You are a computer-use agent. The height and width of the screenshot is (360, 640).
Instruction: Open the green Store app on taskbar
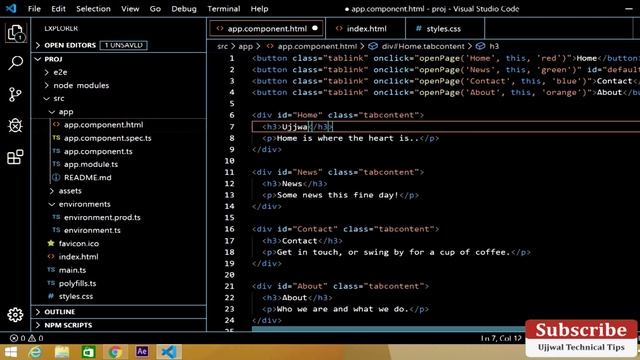(88, 351)
